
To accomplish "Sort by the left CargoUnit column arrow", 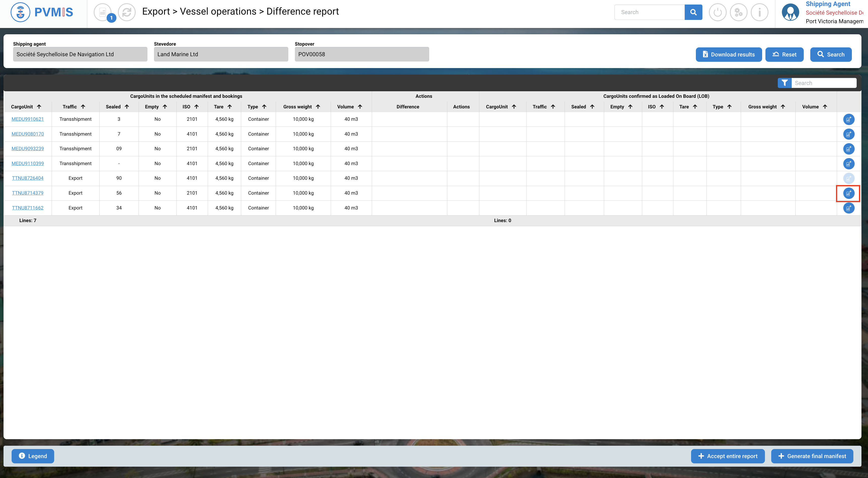I will tap(39, 107).
